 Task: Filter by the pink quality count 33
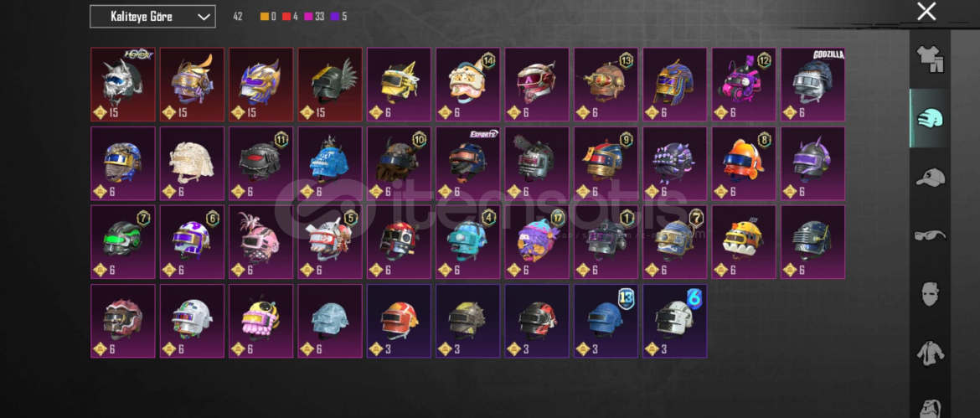[314, 17]
